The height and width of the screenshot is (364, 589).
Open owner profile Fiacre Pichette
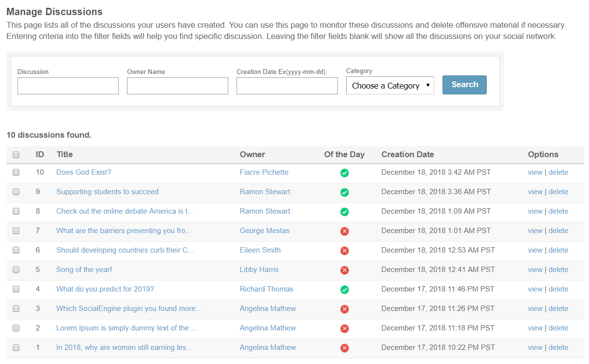[x=264, y=172]
